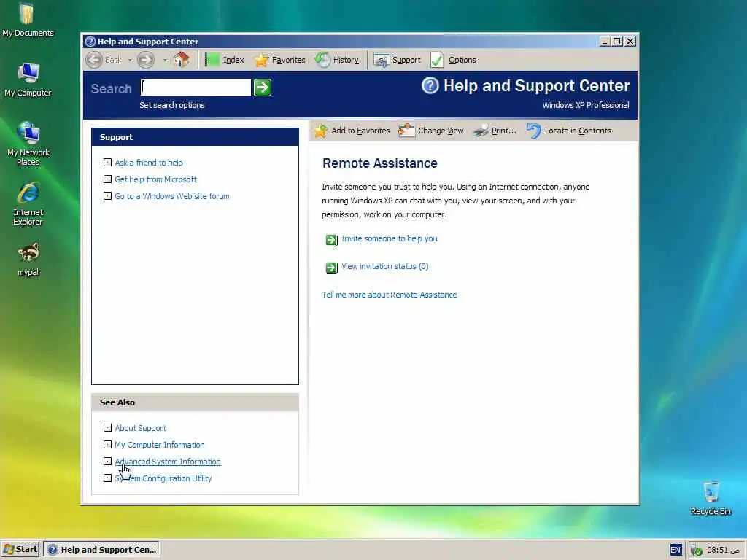
Task: Open Get help from Microsoft
Action: click(156, 179)
